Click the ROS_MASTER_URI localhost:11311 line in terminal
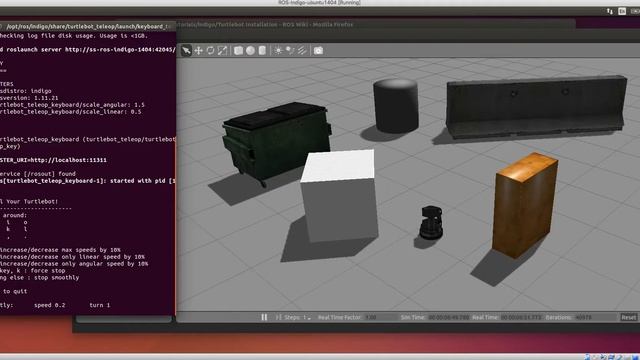This screenshot has width=640, height=360. pyautogui.click(x=53, y=160)
